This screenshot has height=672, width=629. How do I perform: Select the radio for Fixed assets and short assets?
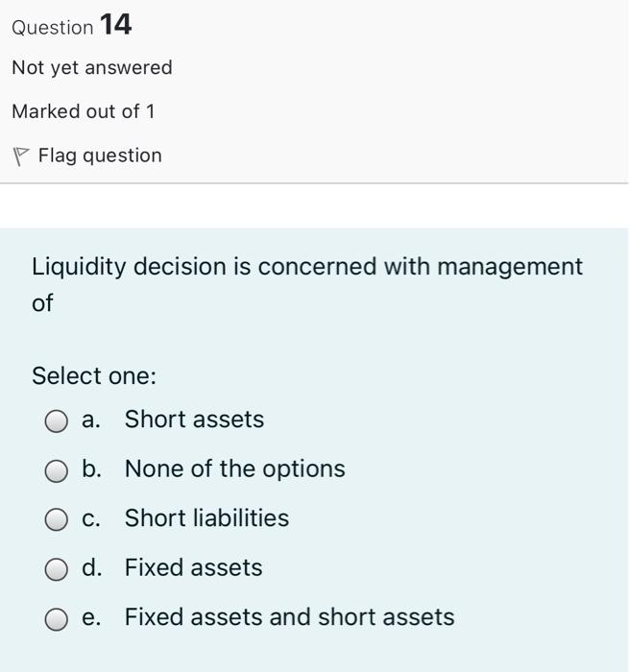[x=58, y=618]
